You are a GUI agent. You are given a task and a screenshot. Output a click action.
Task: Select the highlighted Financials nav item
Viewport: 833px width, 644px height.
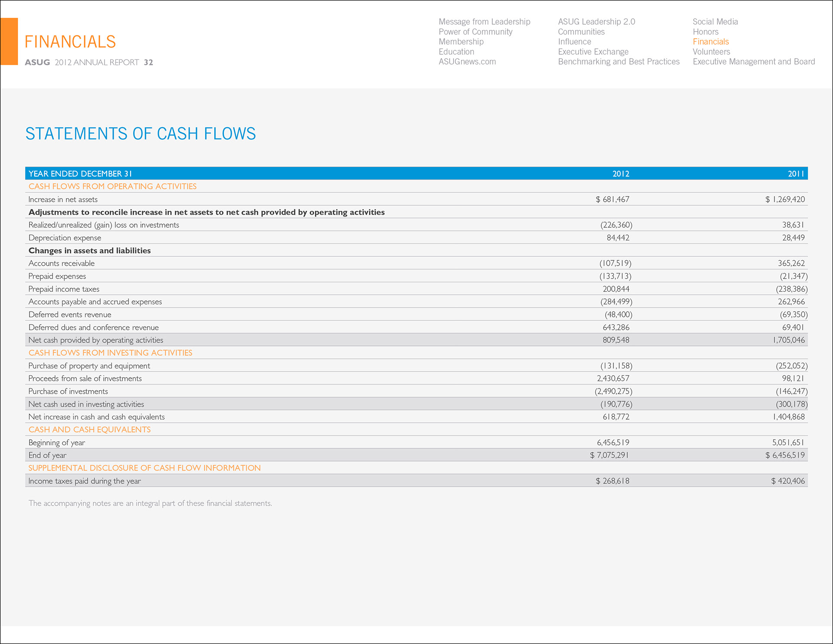[x=711, y=42]
